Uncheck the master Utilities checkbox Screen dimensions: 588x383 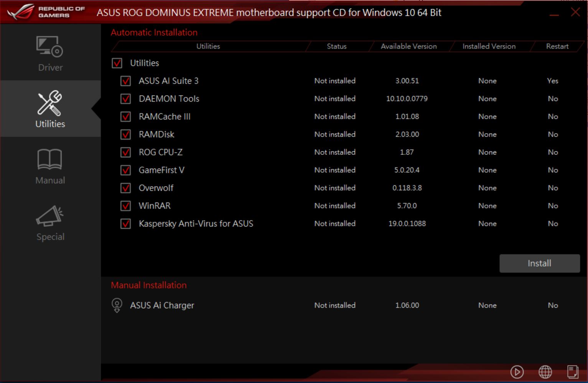tap(117, 63)
